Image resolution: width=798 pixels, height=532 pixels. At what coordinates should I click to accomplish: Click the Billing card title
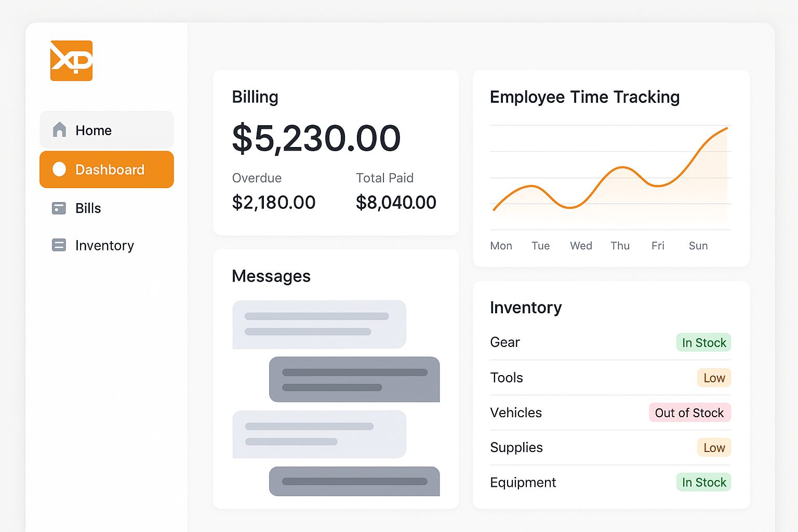255,97
